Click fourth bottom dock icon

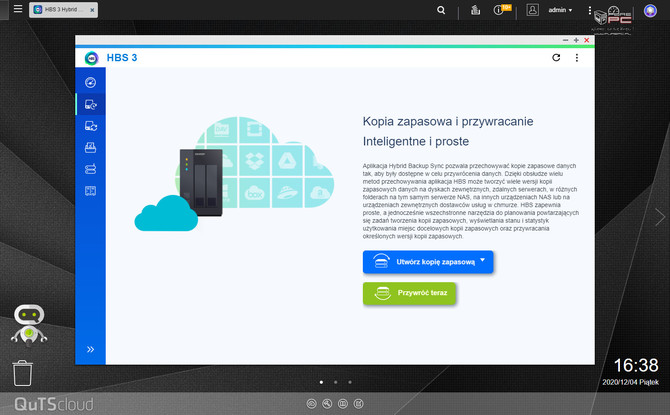pos(359,403)
